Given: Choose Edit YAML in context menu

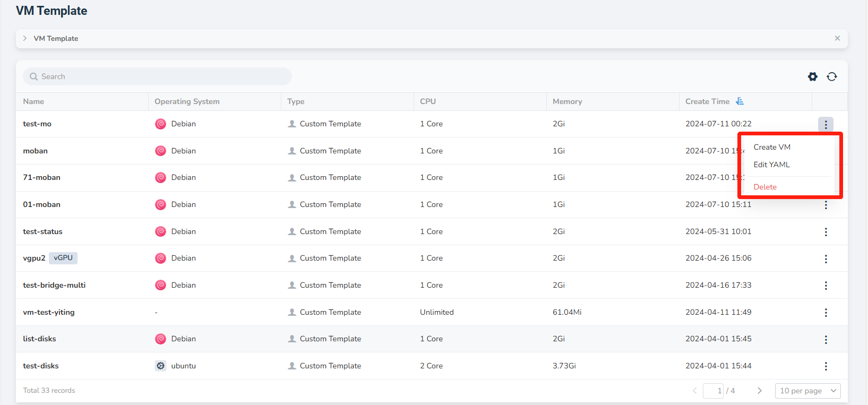Looking at the screenshot, I should (771, 165).
